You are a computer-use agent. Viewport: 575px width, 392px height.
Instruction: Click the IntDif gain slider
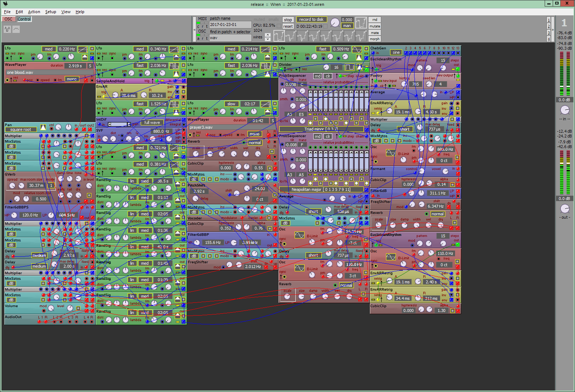click(119, 124)
